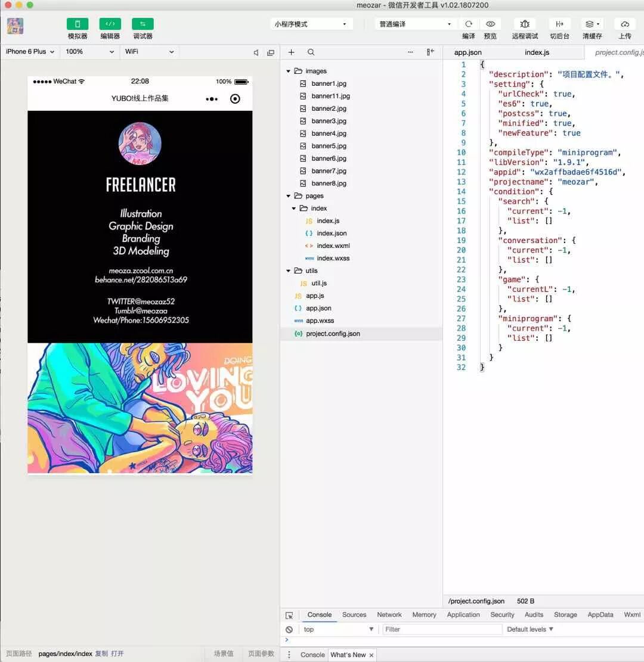Viewport: 644px width, 662px height.
Task: Open the Default levels dropdown
Action: (x=530, y=629)
